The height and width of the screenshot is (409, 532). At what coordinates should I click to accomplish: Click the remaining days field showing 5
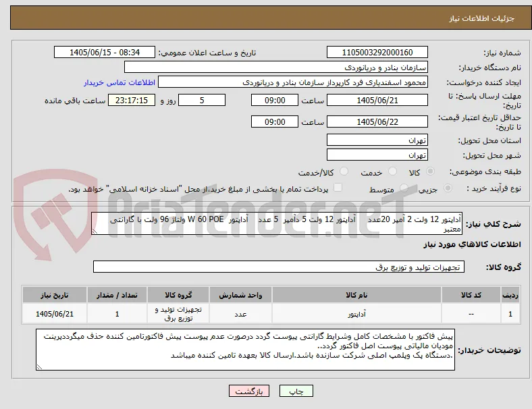(x=202, y=100)
